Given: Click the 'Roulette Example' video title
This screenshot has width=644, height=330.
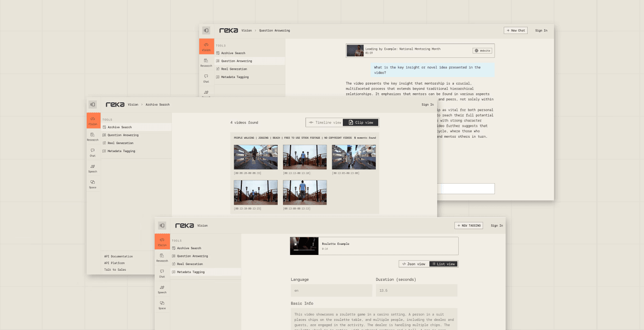Looking at the screenshot, I should pyautogui.click(x=336, y=244).
